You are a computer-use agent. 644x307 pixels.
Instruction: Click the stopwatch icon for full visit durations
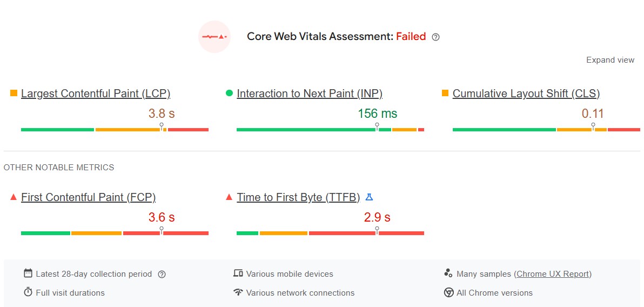point(28,292)
